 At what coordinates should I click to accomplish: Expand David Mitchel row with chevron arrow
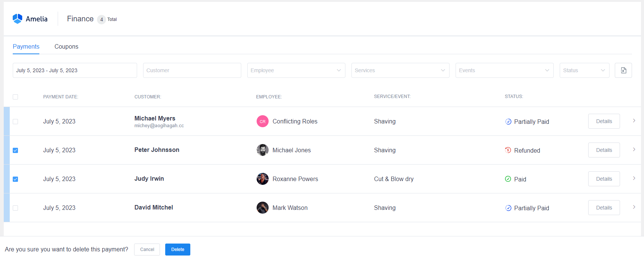pos(634,207)
